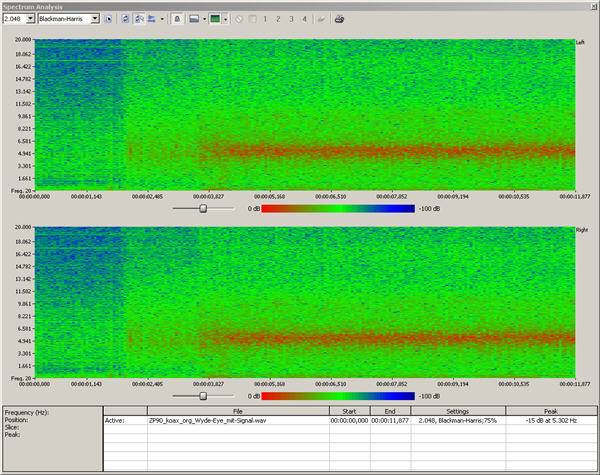The width and height of the screenshot is (600, 475).
Task: Click the Frequency (Hz): label
Action: [x=27, y=413]
